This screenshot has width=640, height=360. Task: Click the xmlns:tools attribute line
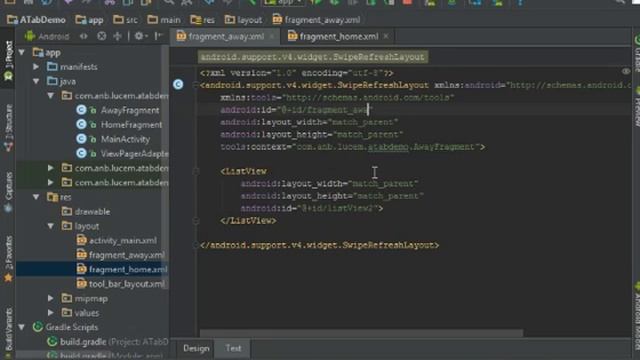coord(337,98)
